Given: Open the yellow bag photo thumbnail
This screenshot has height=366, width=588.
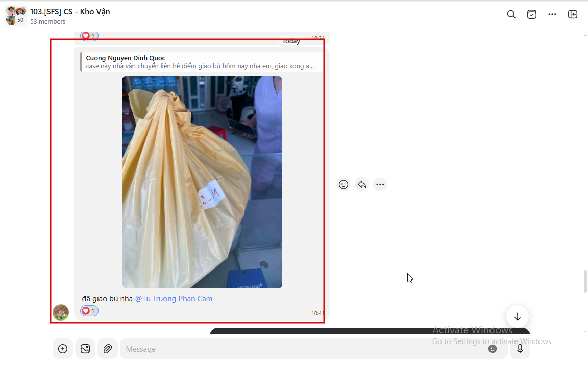Looking at the screenshot, I should point(202,182).
